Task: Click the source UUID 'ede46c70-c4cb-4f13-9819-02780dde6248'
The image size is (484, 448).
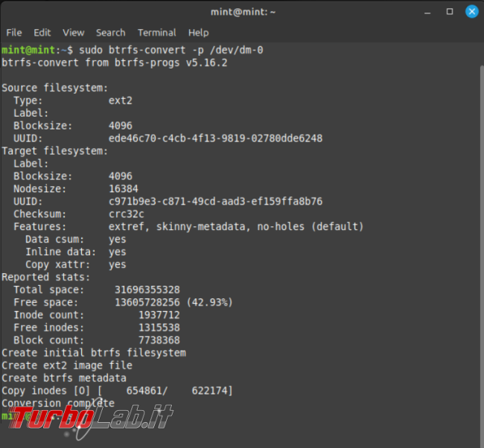Action: pyautogui.click(x=215, y=138)
